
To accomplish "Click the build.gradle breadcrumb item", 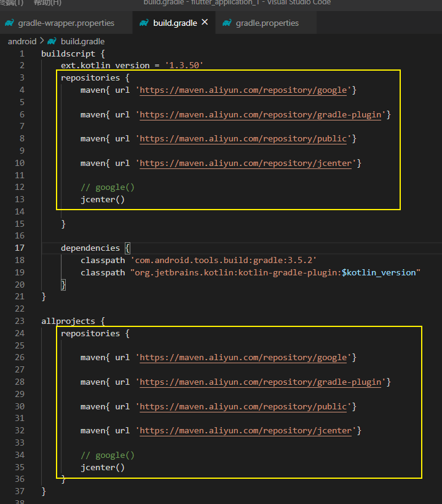I will 82,41.
